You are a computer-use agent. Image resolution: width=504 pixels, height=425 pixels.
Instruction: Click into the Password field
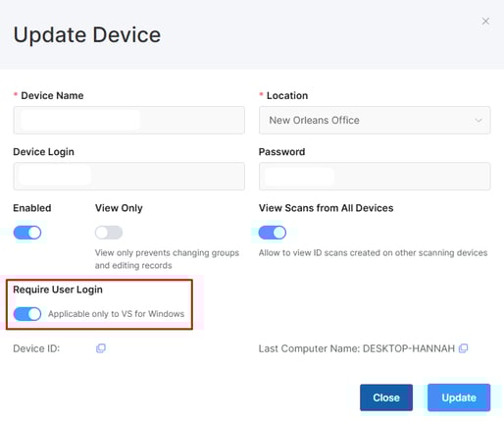click(375, 176)
